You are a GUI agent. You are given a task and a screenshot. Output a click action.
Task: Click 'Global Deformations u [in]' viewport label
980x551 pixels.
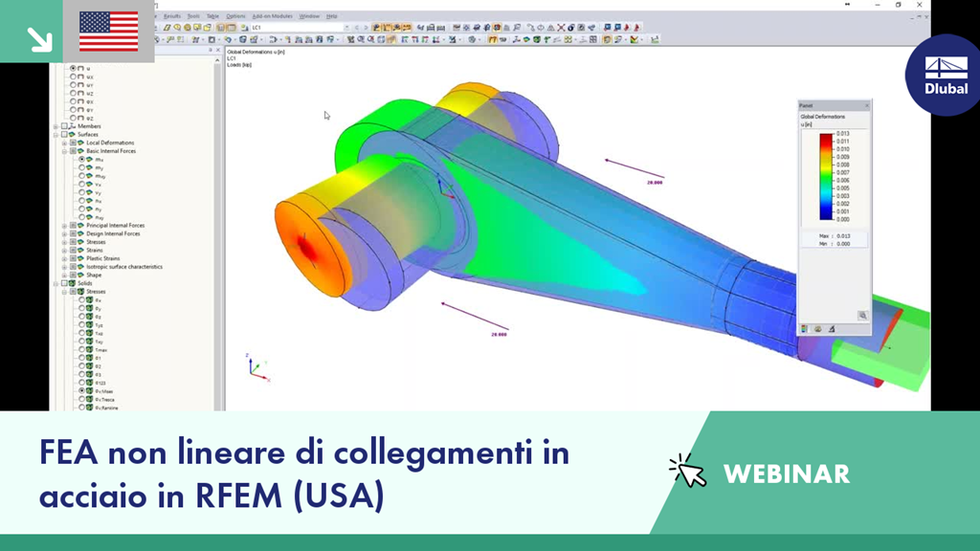pyautogui.click(x=256, y=52)
